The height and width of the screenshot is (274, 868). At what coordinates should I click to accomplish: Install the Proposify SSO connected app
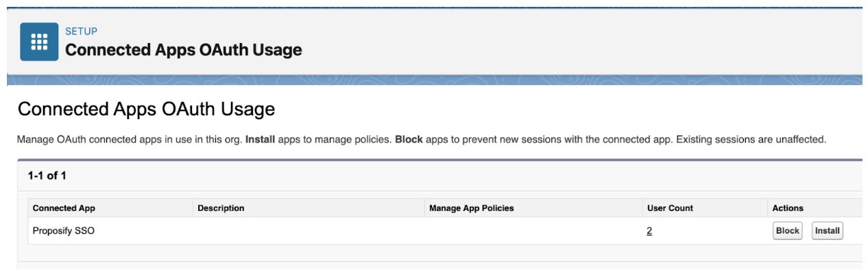[827, 231]
